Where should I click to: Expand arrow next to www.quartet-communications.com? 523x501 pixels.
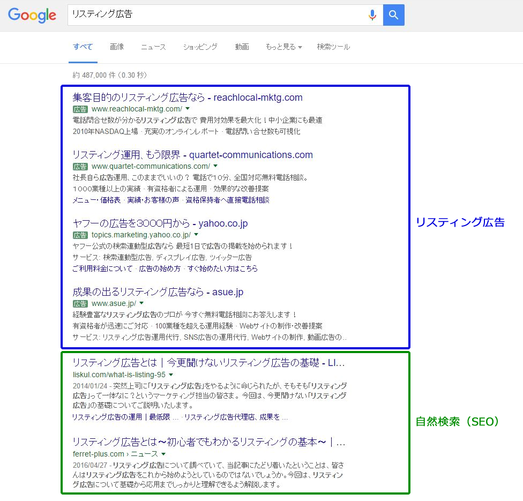click(215, 166)
